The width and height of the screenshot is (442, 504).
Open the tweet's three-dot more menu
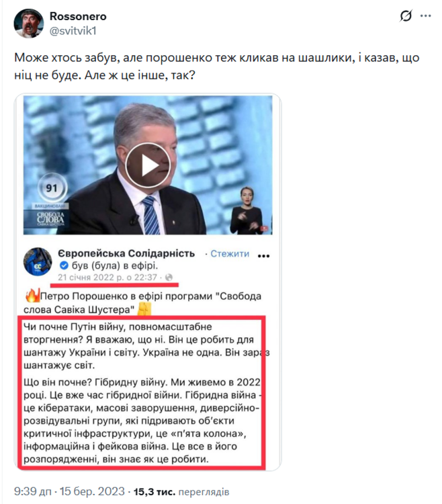426,15
